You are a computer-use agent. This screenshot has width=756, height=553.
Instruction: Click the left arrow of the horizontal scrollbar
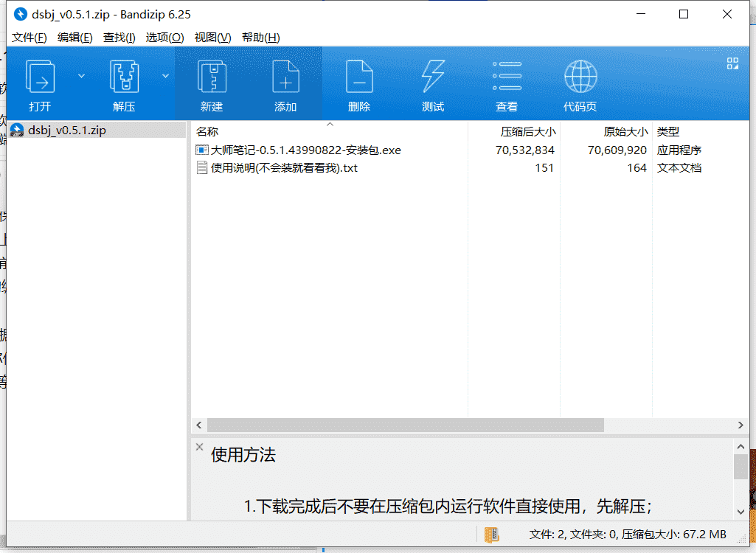pyautogui.click(x=199, y=425)
